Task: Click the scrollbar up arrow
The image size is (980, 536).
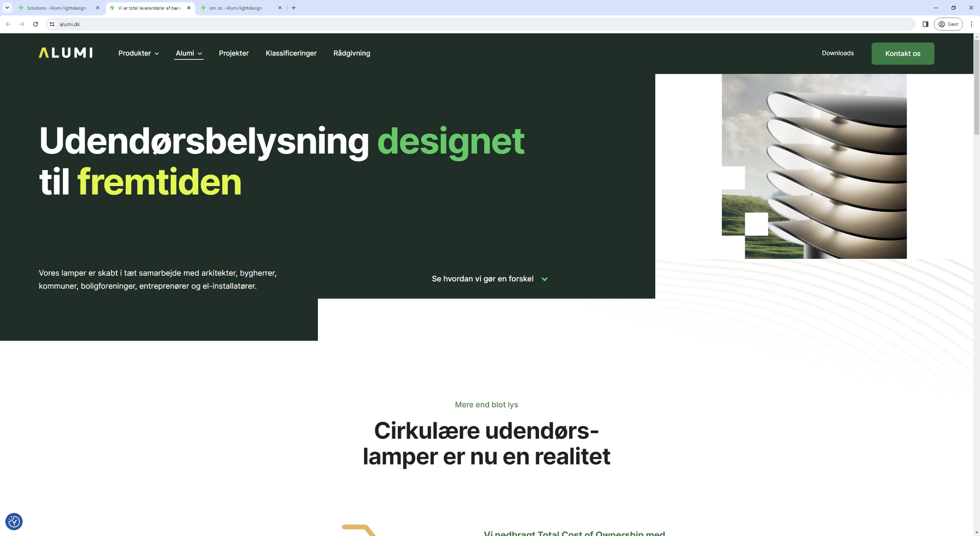Action: pyautogui.click(x=976, y=36)
